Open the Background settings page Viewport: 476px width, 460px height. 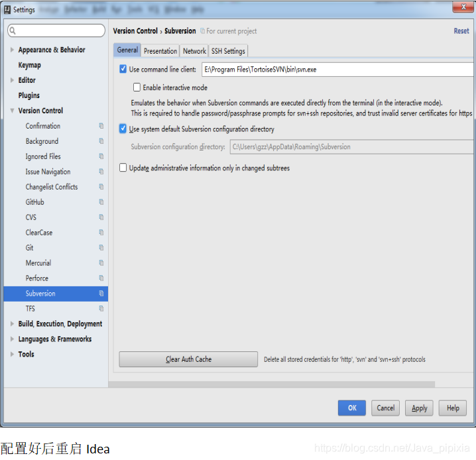42,141
